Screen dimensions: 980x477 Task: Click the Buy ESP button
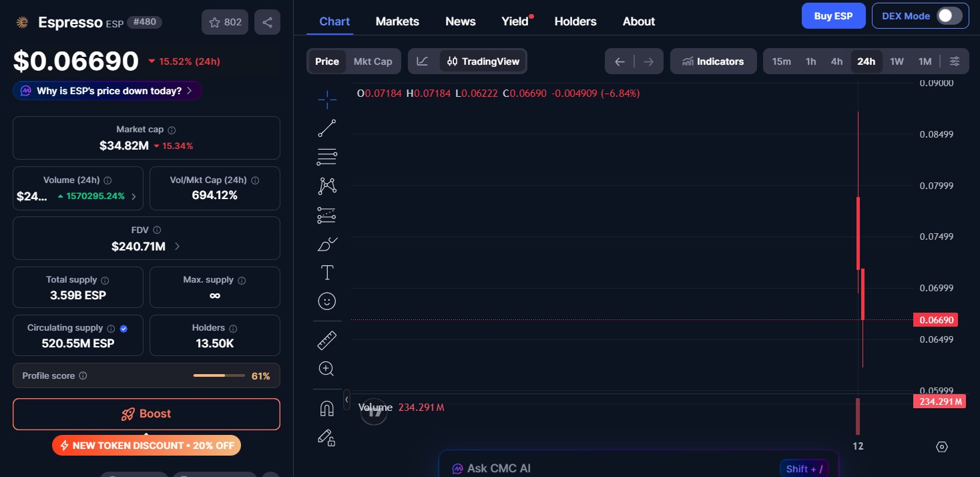pos(832,16)
